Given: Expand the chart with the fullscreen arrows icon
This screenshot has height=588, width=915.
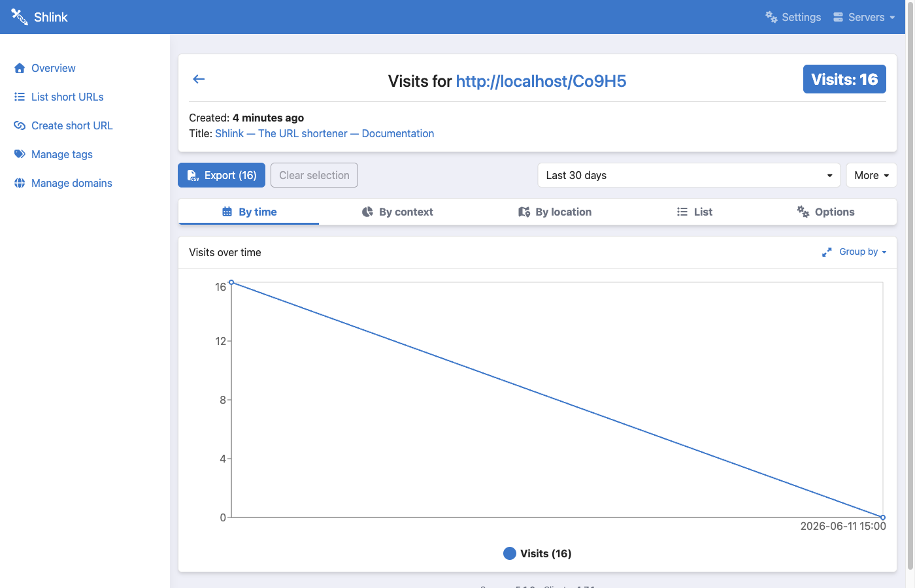Looking at the screenshot, I should pos(827,252).
